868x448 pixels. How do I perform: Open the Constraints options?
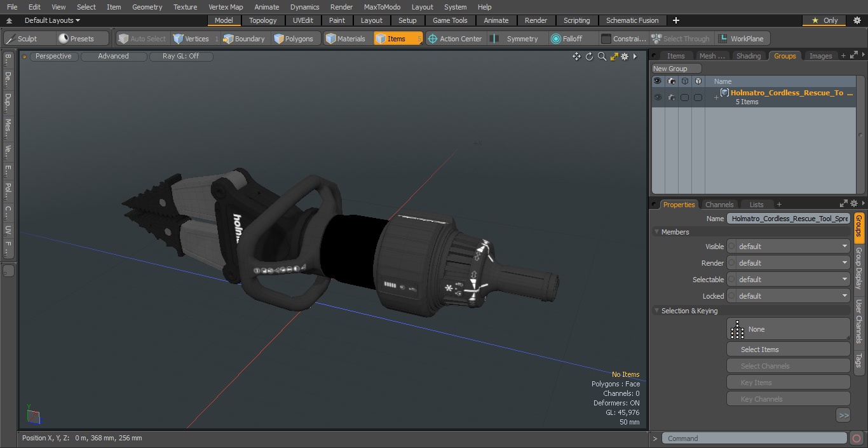point(624,39)
